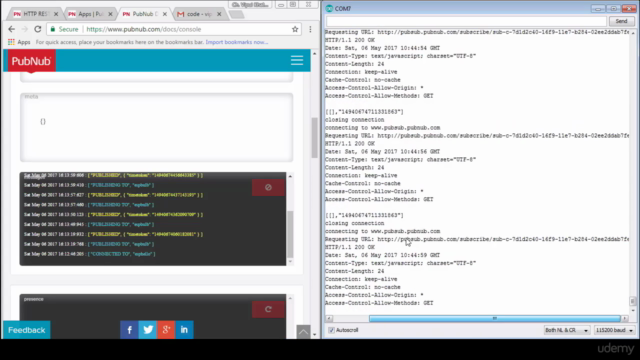Viewport: 640px width, 360px height.
Task: Click the PubNub logo
Action: coord(31,61)
